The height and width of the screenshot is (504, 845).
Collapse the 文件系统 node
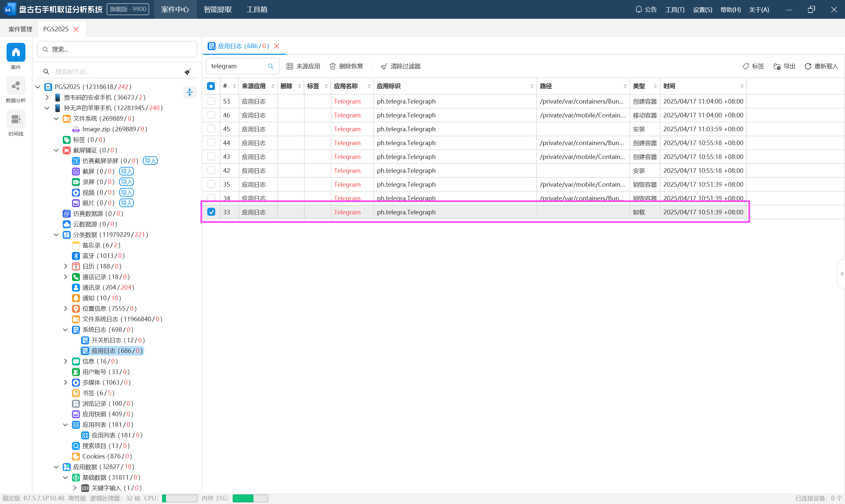pos(56,118)
